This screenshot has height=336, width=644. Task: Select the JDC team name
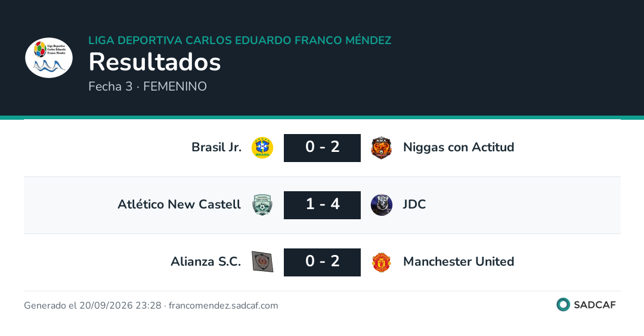414,204
